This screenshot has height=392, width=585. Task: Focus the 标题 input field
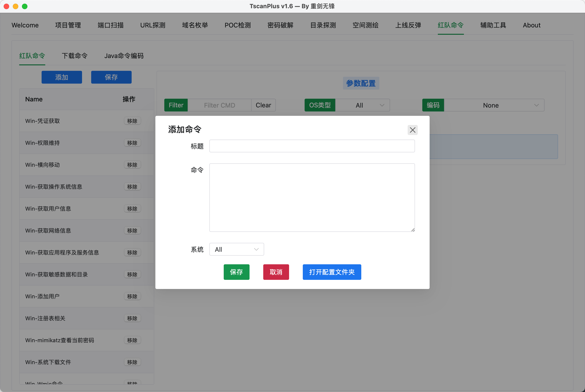[312, 146]
